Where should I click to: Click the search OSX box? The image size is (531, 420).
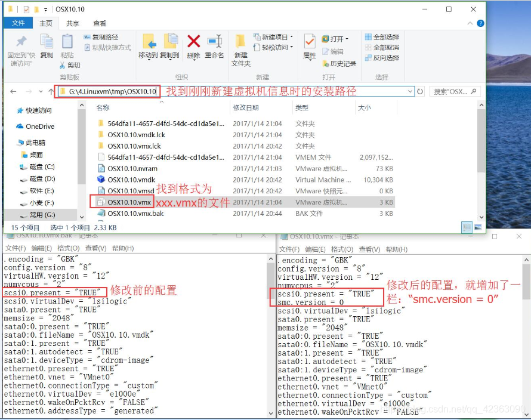[x=455, y=91]
